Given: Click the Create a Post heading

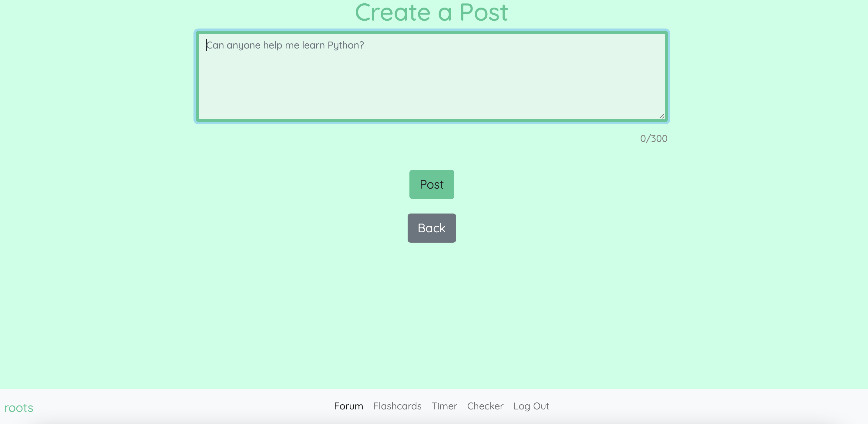Looking at the screenshot, I should [431, 12].
